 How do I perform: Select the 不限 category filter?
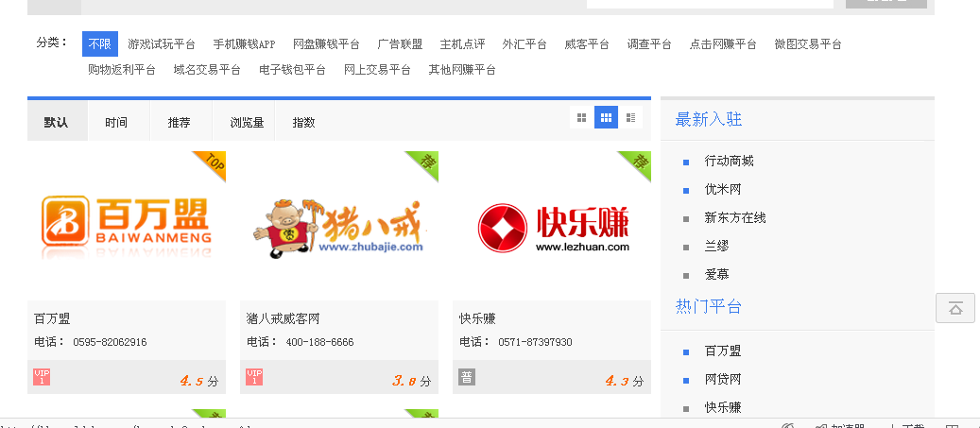100,44
